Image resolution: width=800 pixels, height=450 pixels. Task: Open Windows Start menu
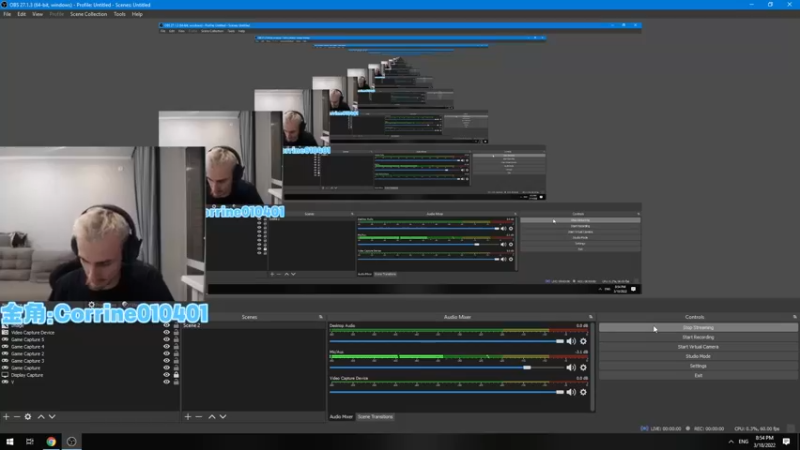click(10, 441)
